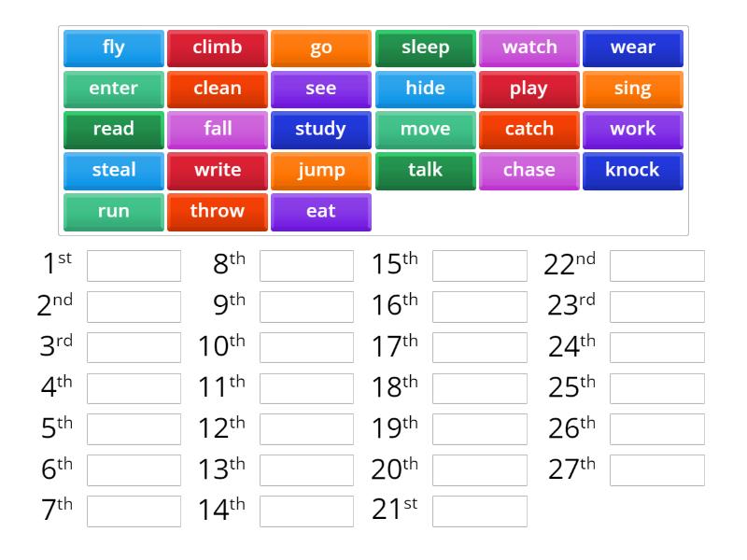
Task: Click the "catch" word tile
Action: tap(529, 129)
